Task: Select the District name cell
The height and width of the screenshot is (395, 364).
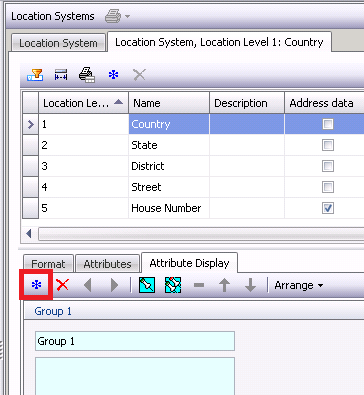Action: [x=169, y=166]
